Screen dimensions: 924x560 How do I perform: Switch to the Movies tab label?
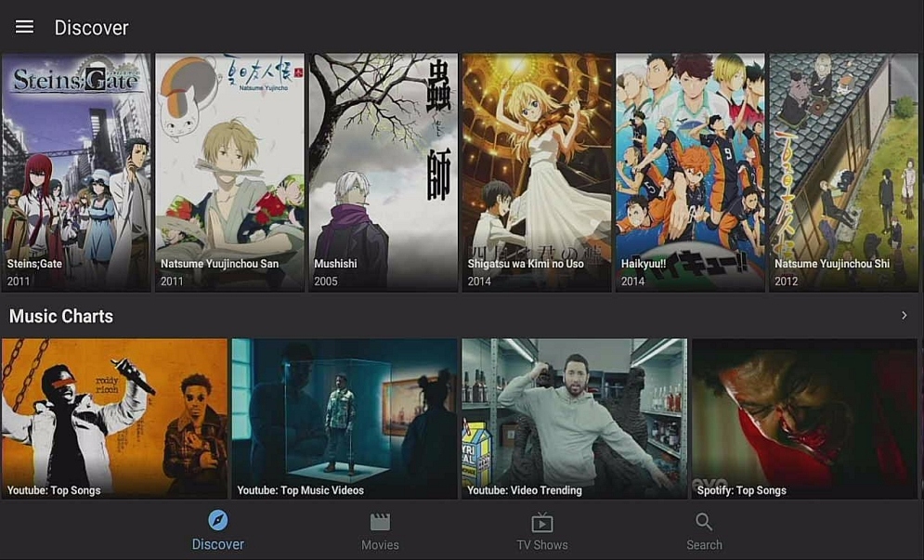380,544
